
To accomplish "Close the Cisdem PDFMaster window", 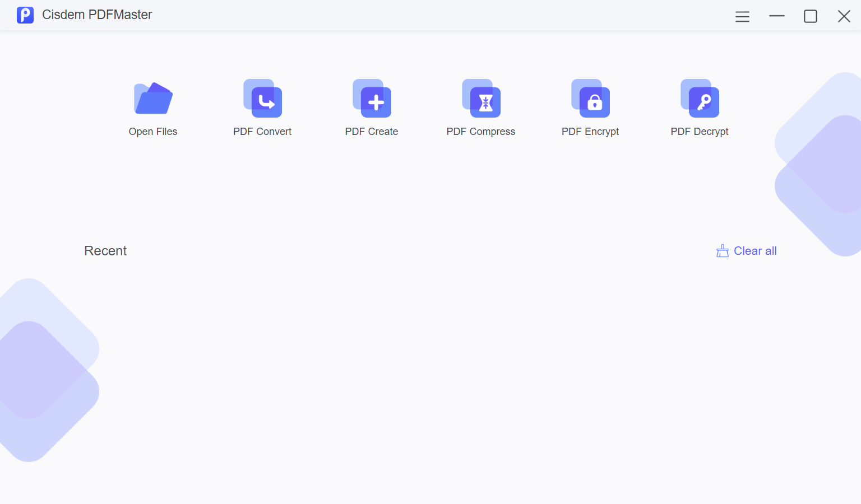I will coord(844,16).
